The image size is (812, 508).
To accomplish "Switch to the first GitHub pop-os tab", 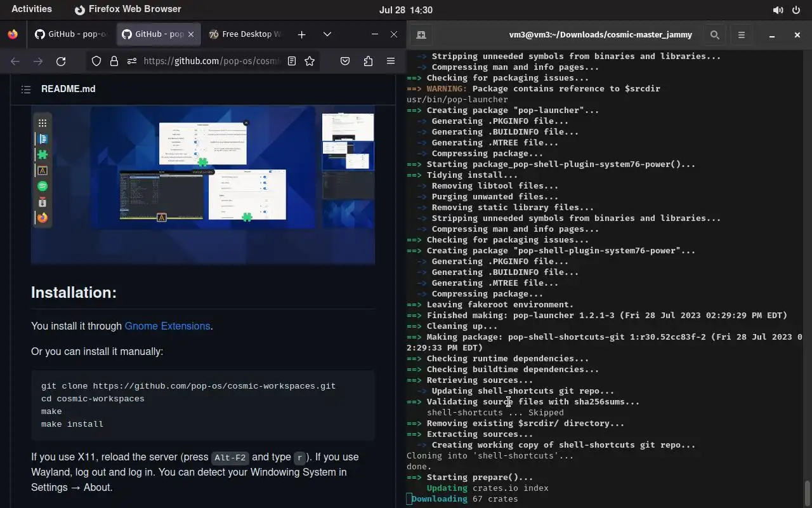I will pyautogui.click(x=71, y=34).
